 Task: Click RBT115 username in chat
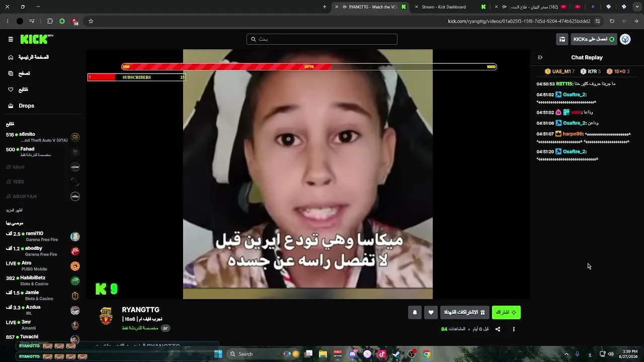tap(565, 84)
